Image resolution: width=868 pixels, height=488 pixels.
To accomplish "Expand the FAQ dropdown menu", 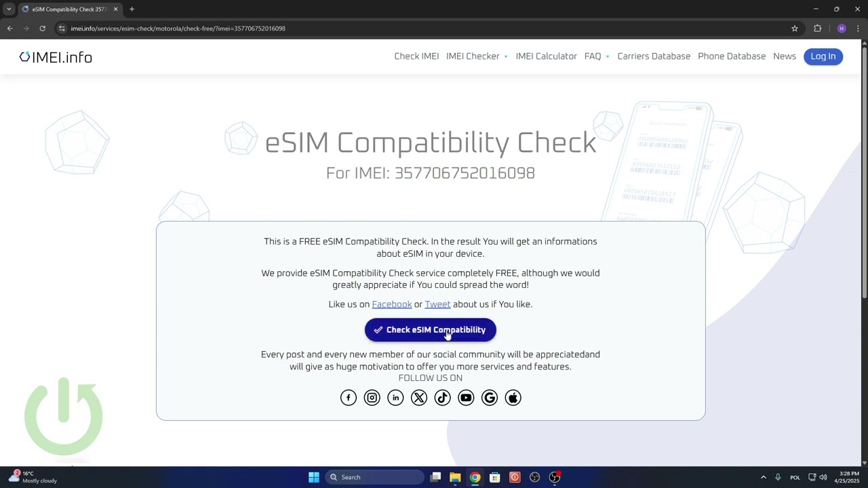I will pyautogui.click(x=597, y=56).
